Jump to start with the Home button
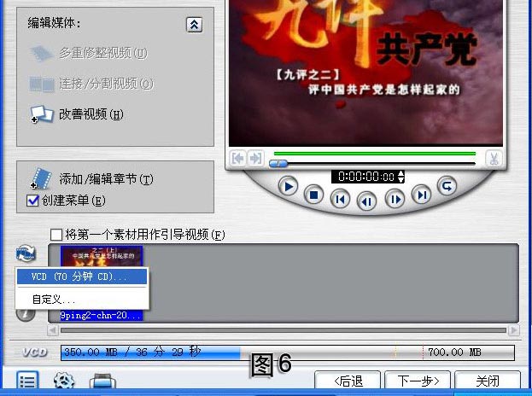This screenshot has width=532, height=396. (340, 199)
